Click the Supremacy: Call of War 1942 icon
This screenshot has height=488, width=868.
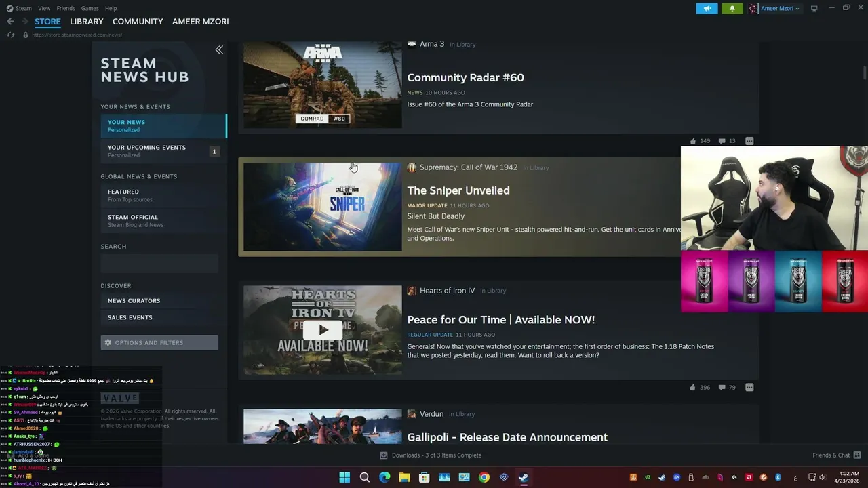click(x=412, y=167)
